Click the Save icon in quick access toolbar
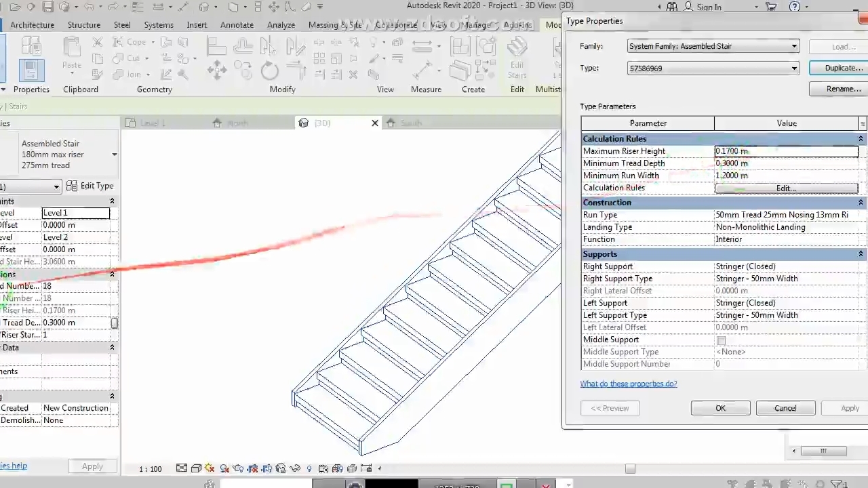Screen dimensions: 868x488 (x=47, y=7)
